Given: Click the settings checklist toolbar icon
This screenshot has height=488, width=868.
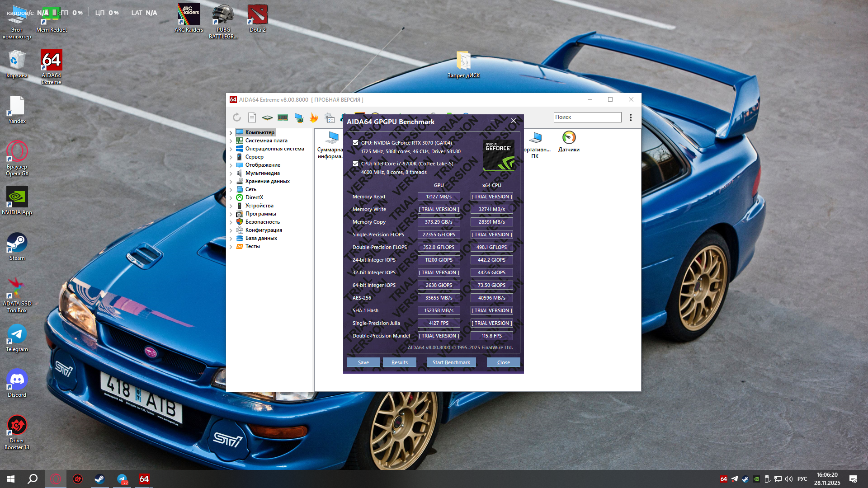Looking at the screenshot, I should [x=330, y=118].
